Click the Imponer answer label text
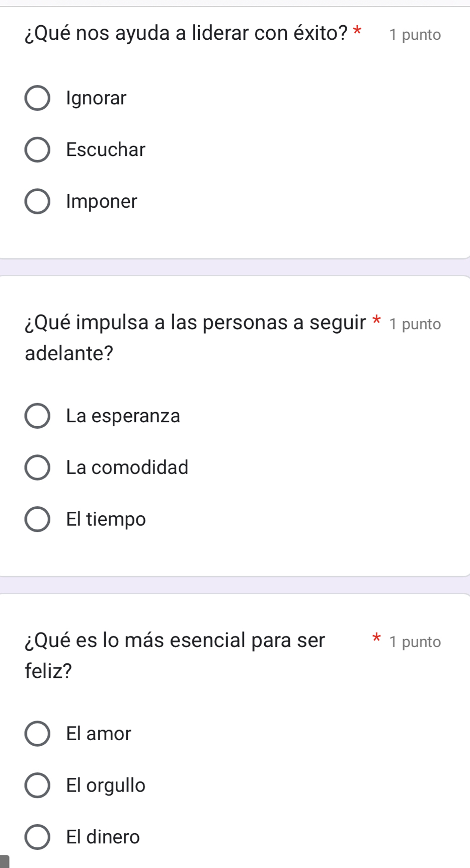 tap(102, 202)
